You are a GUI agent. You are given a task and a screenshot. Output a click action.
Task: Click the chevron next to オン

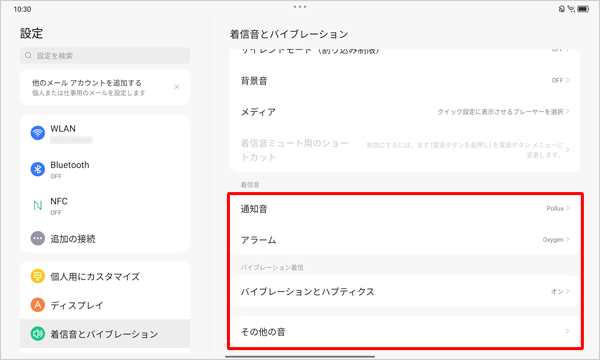click(x=567, y=291)
